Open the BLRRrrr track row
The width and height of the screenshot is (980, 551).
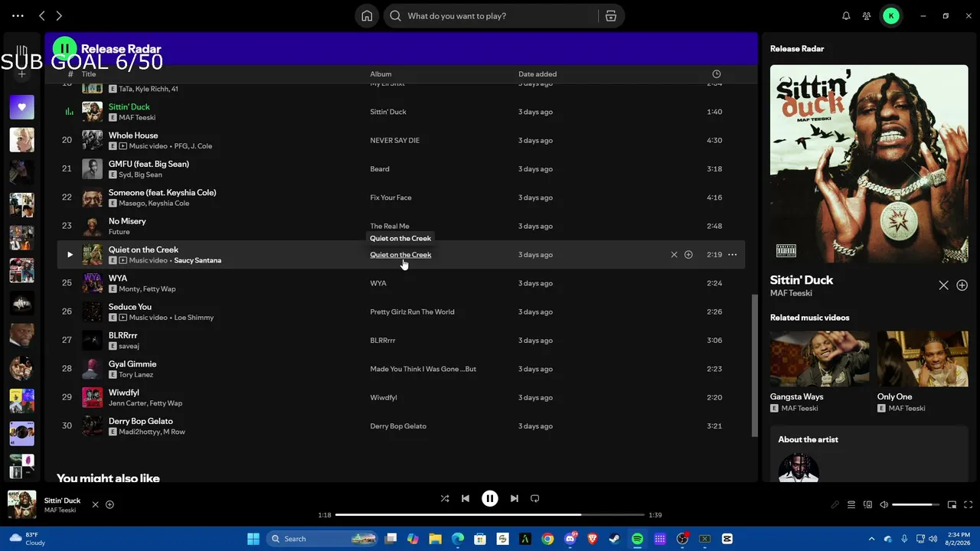[x=401, y=341]
